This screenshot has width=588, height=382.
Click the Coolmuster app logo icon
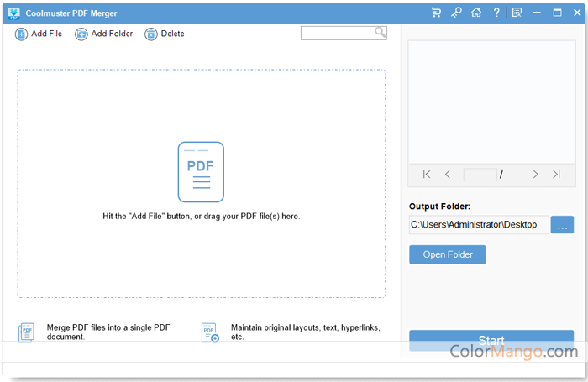tap(14, 13)
